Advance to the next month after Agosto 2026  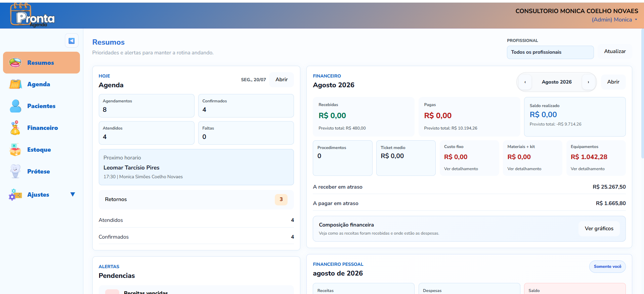click(x=588, y=82)
